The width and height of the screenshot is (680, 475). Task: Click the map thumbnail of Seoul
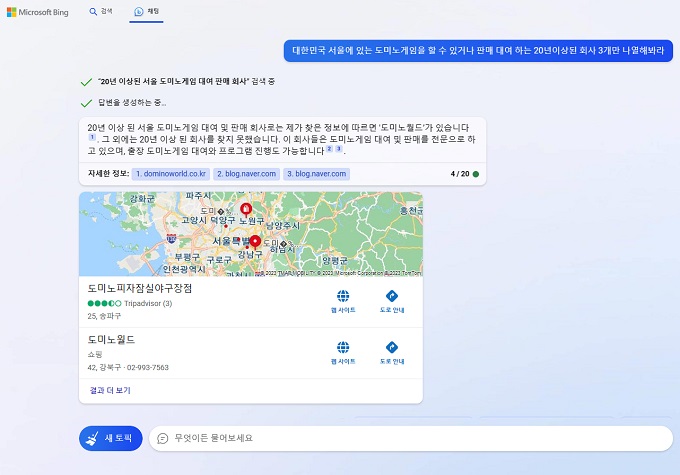tap(251, 234)
